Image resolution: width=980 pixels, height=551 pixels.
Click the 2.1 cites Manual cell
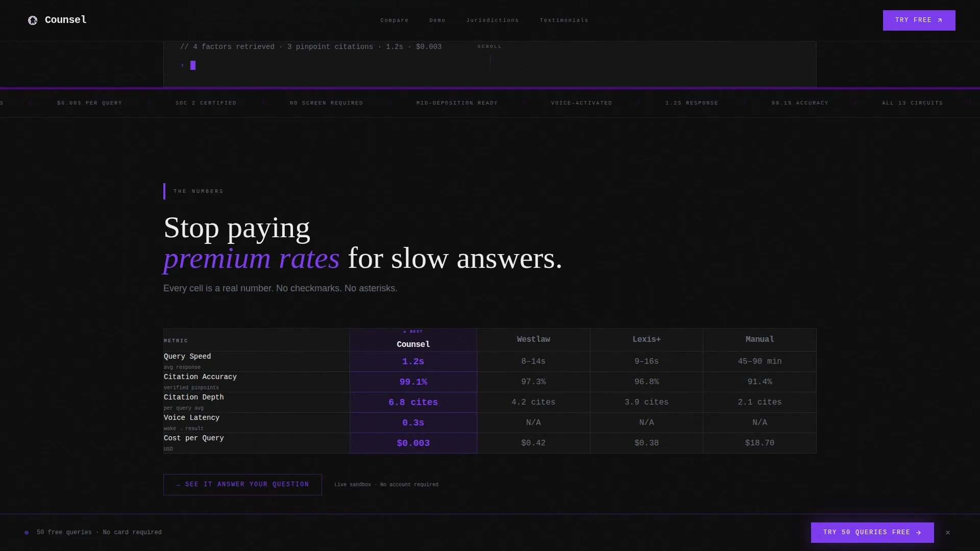click(759, 403)
